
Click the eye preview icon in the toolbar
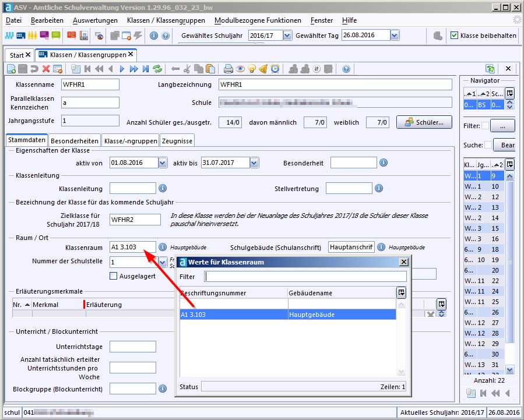pyautogui.click(x=240, y=69)
